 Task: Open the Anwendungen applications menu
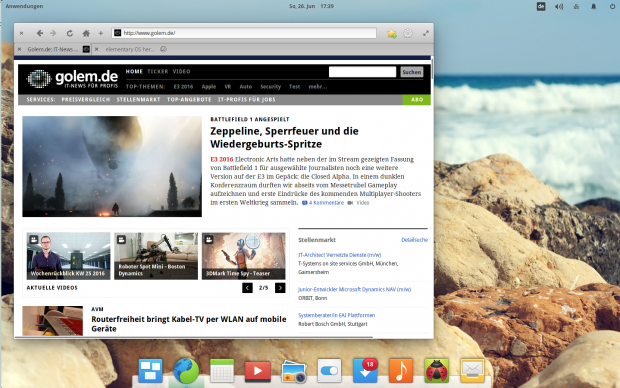click(x=25, y=6)
